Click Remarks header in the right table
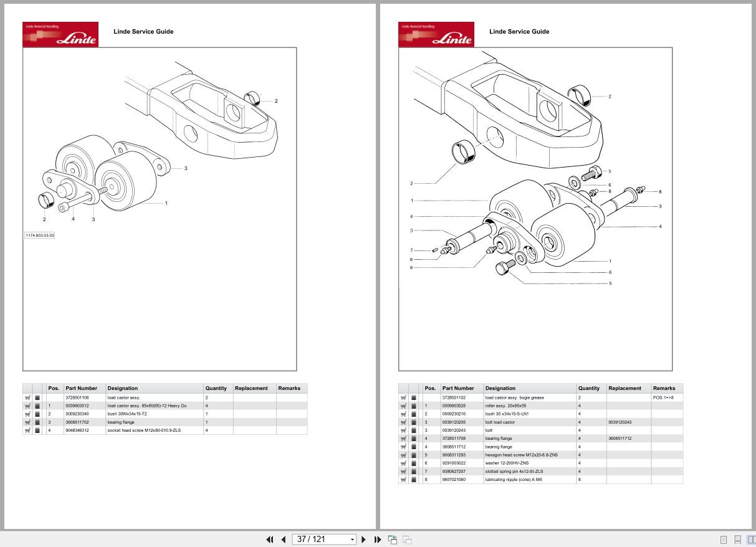Image resolution: width=756 pixels, height=547 pixels. coord(664,388)
